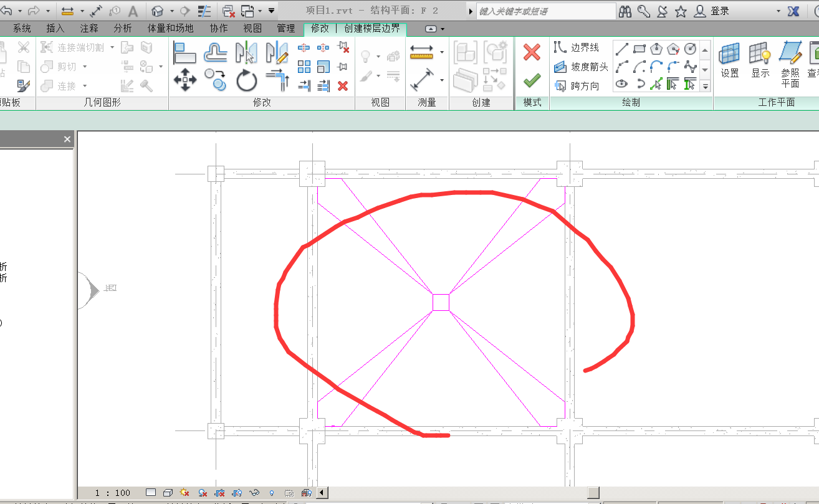Open the Quick Access Toolbar customize dropdown
Image resolution: width=819 pixels, height=504 pixels.
coord(271,11)
